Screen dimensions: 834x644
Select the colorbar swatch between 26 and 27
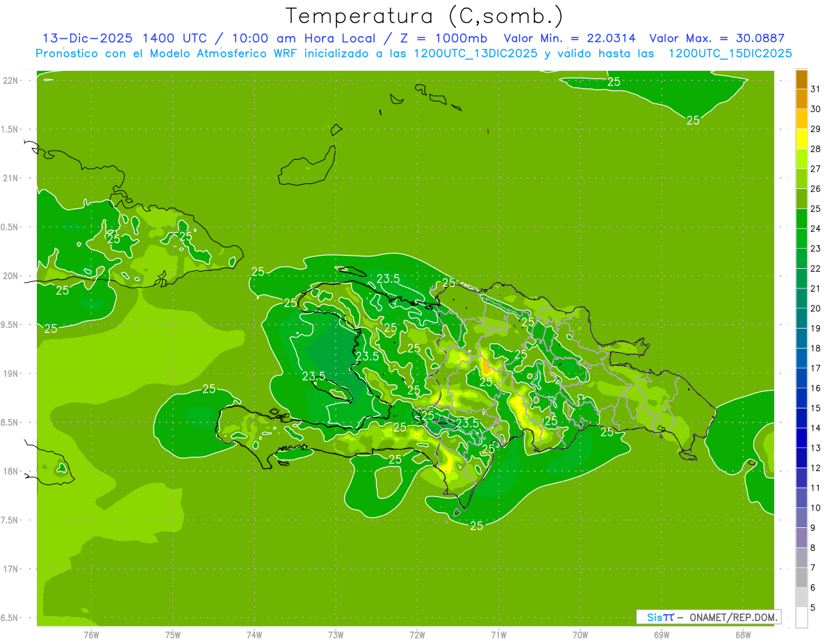[801, 179]
